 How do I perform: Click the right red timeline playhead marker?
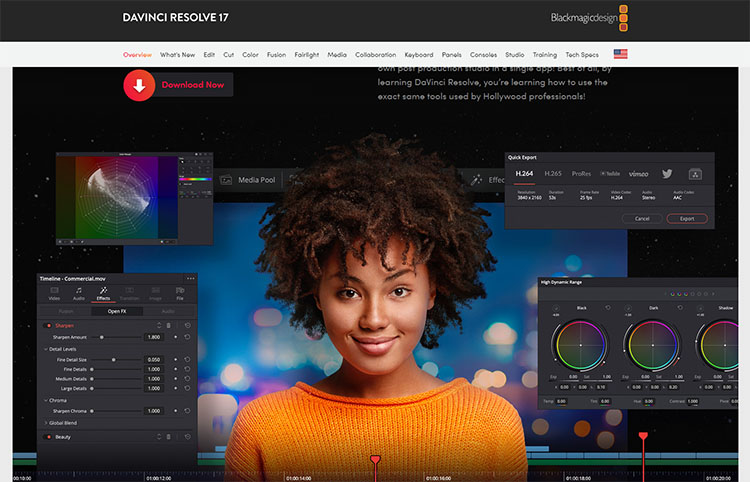tap(643, 436)
